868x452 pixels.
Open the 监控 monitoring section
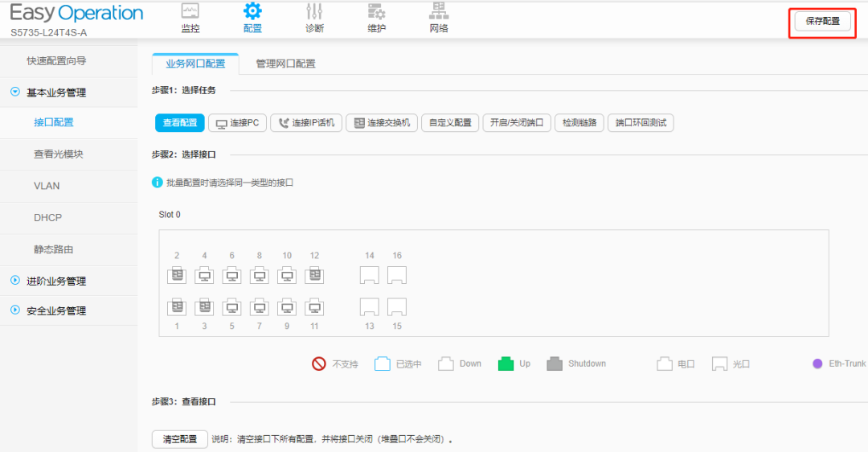point(190,18)
